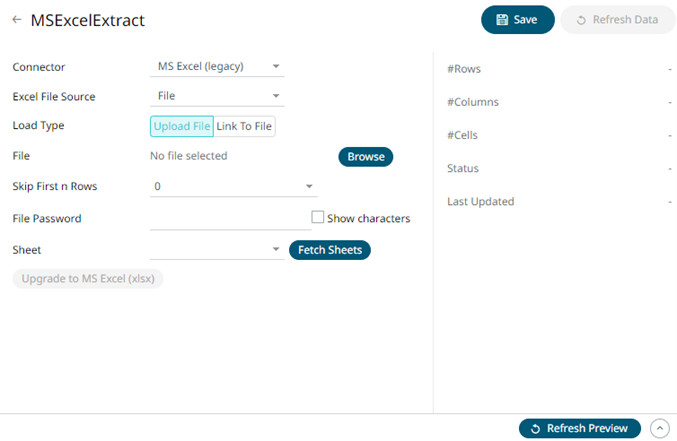Screen dimensions: 677x441
Task: Enable the Show characters checkbox
Action: click(318, 217)
